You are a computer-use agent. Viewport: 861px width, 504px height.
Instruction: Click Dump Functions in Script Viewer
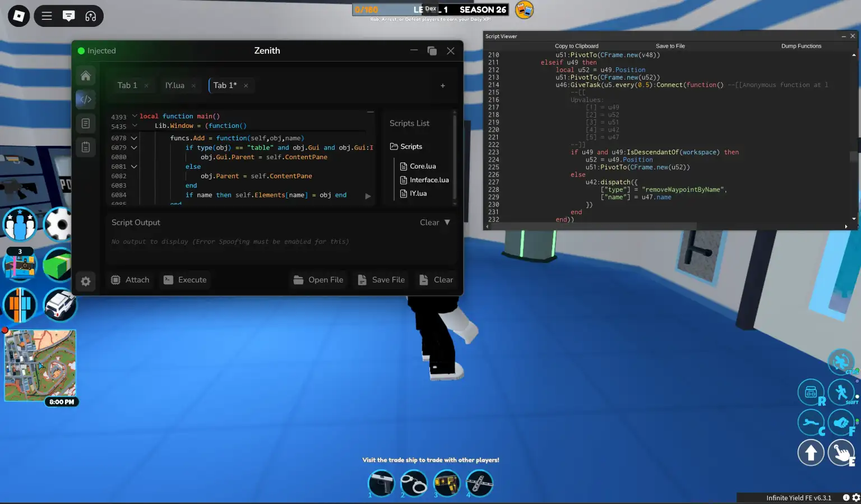coord(801,46)
